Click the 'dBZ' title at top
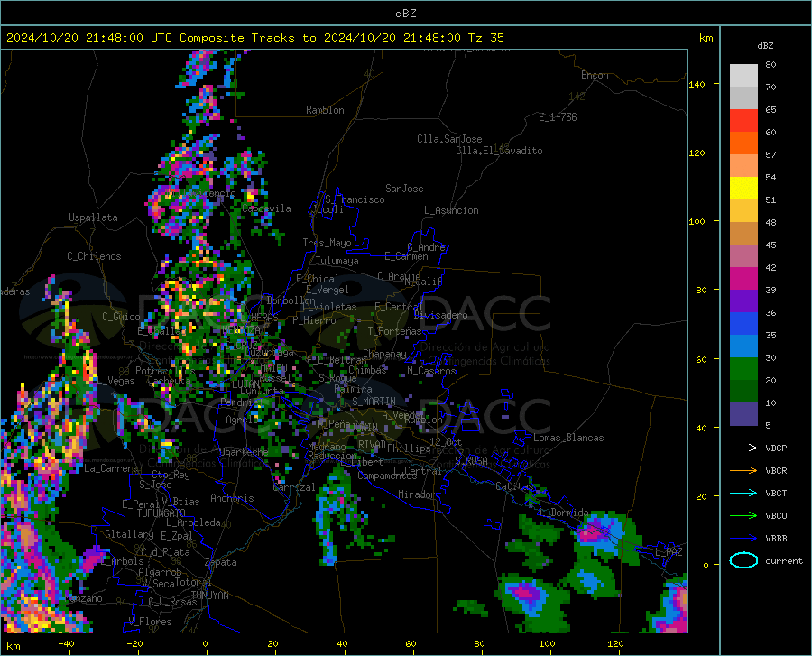The image size is (812, 656). click(x=405, y=14)
